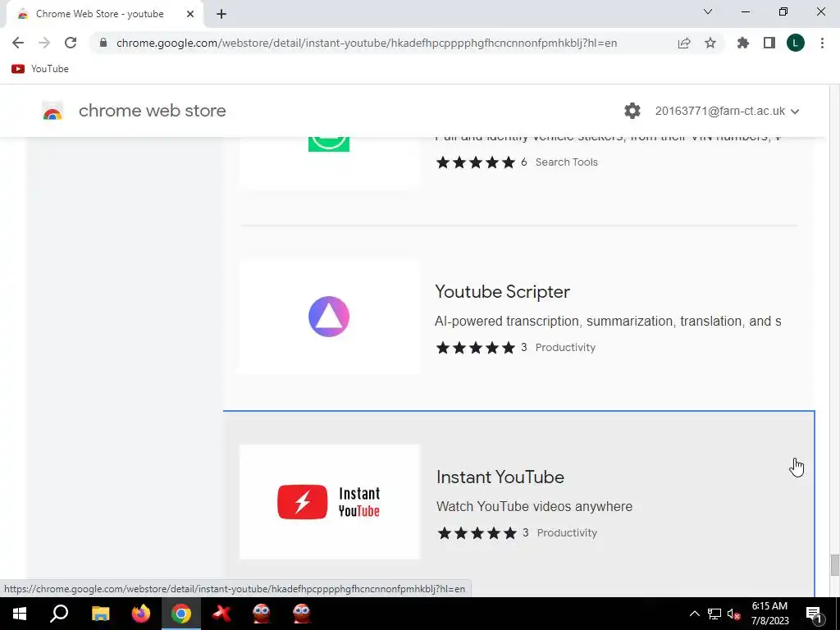Viewport: 840px width, 630px height.
Task: Click the Productivity label under Youtube Scripter
Action: pos(565,348)
